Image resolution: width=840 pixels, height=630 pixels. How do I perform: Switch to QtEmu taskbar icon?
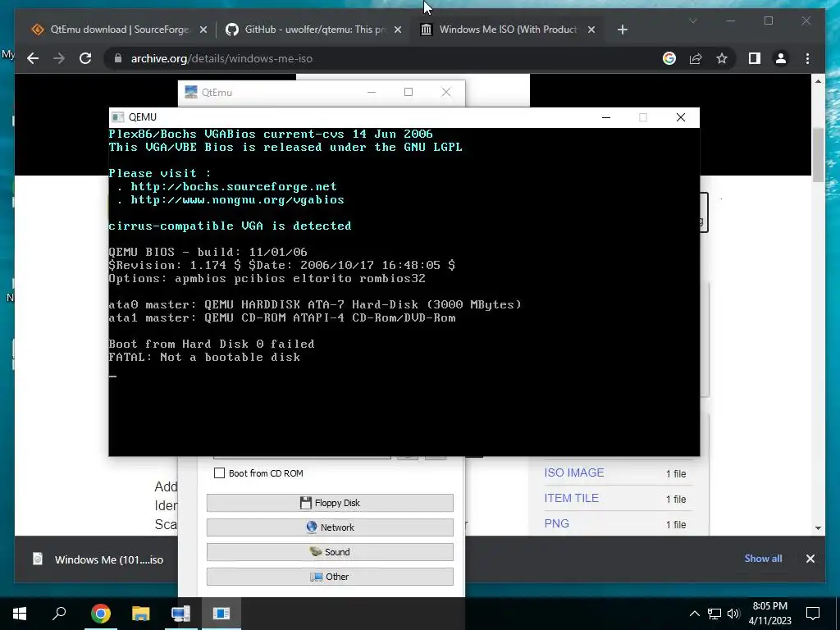[181, 614]
